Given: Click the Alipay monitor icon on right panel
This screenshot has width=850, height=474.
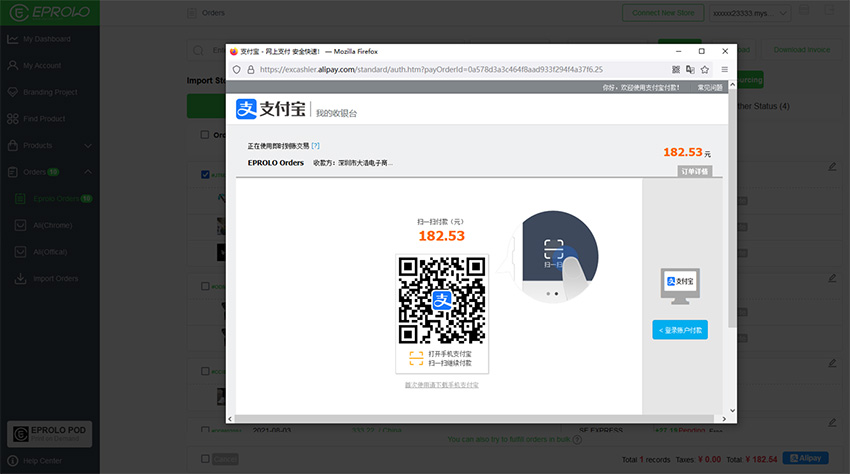Looking at the screenshot, I should (679, 286).
